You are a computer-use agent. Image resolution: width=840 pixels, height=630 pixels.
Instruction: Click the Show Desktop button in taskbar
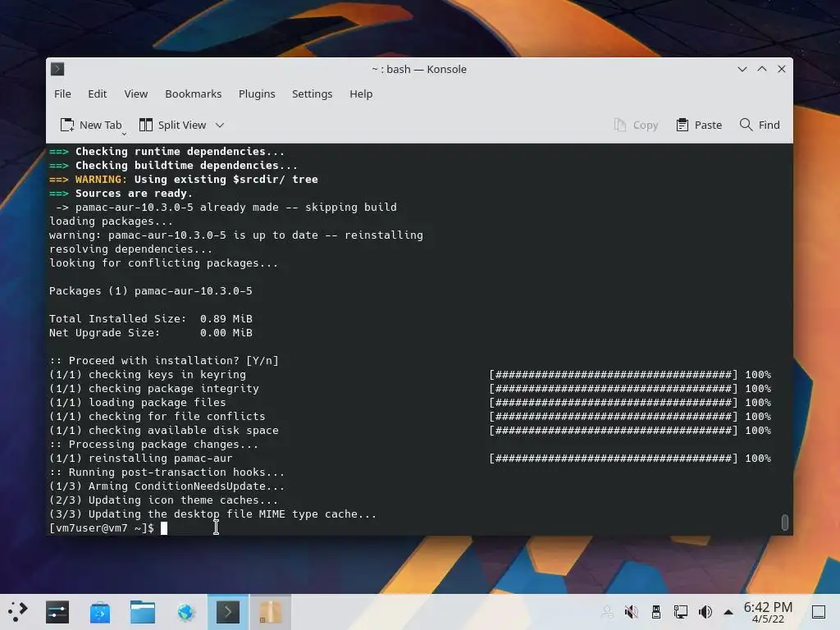click(819, 612)
